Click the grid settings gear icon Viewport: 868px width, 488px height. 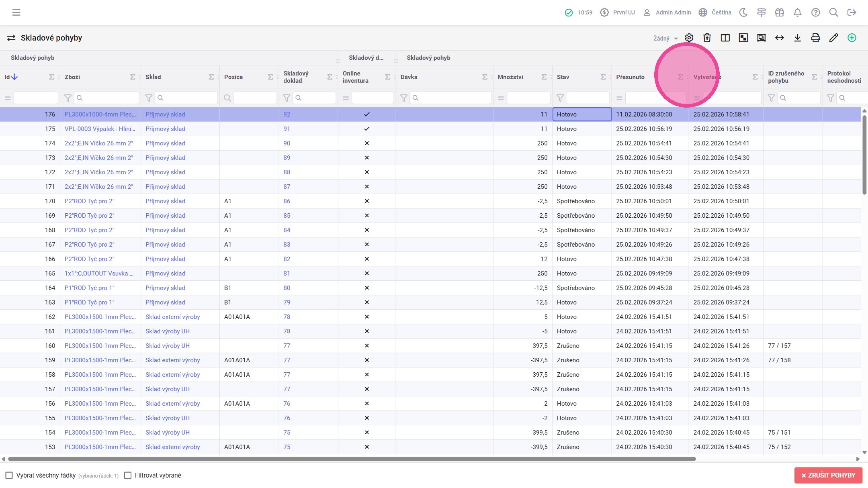click(689, 38)
